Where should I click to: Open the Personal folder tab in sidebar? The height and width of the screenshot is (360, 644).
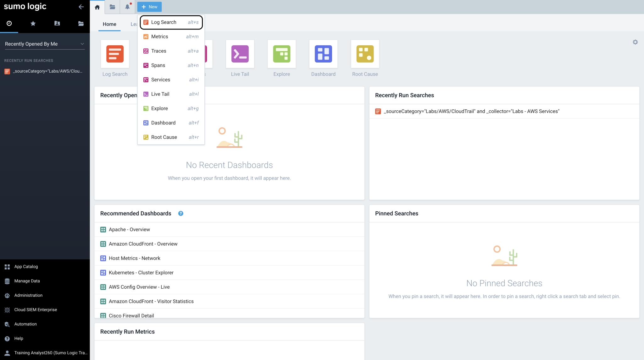click(x=57, y=23)
